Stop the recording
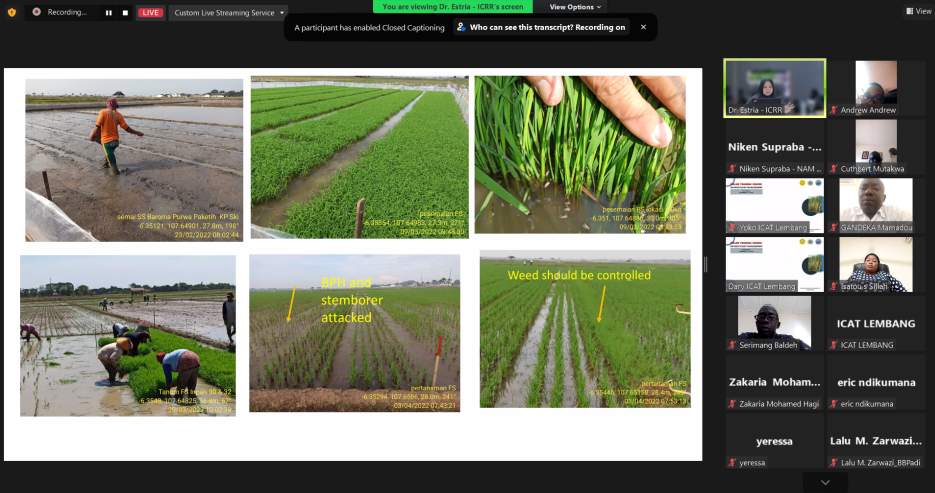Screen dimensions: 935x493 coord(125,13)
